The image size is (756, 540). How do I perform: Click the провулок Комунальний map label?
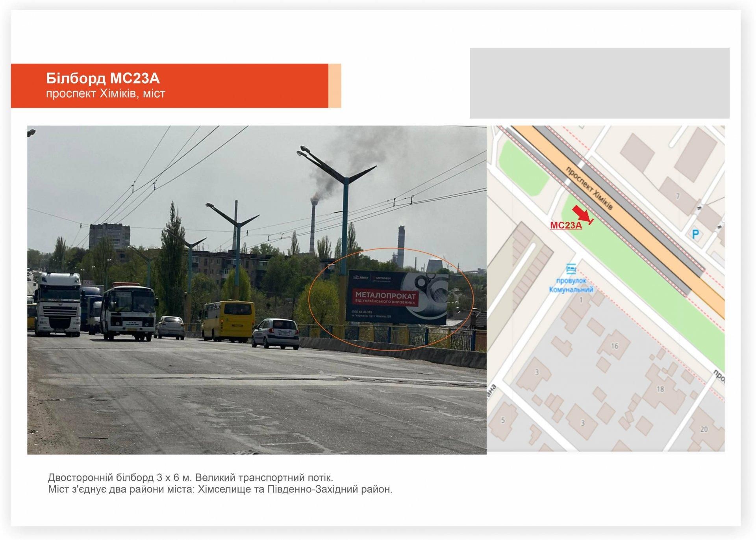click(x=571, y=285)
